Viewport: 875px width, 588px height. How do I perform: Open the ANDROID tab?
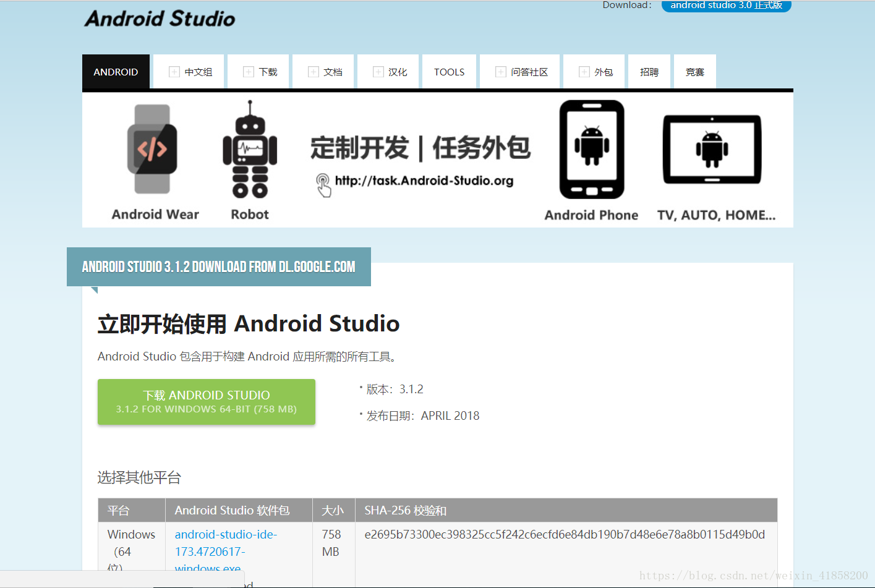116,72
